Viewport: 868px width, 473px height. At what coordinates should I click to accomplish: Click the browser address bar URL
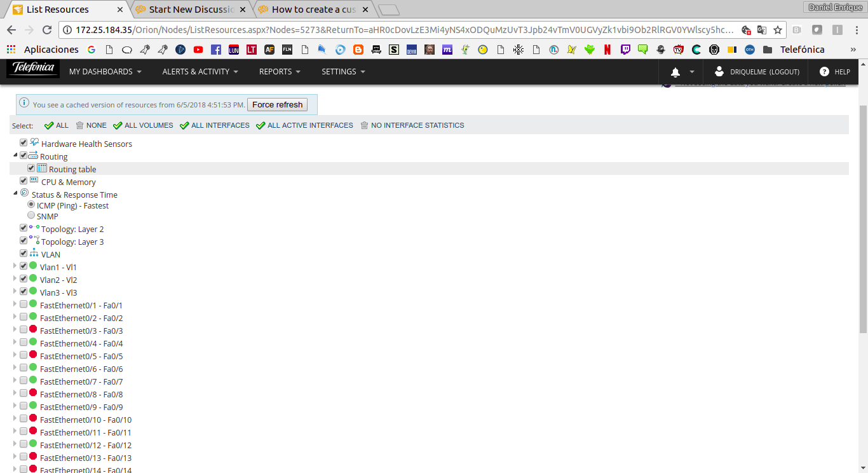[x=404, y=30]
